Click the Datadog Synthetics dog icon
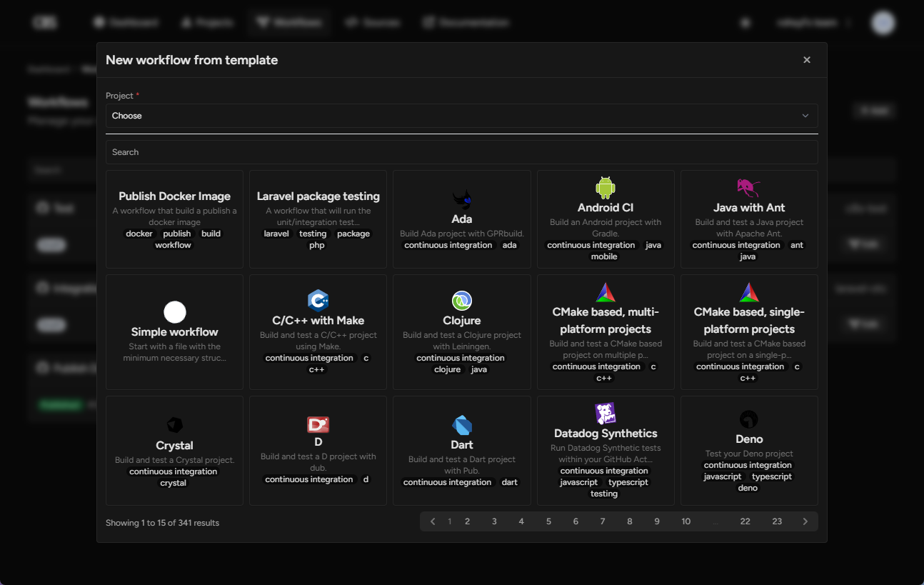The height and width of the screenshot is (585, 924). click(x=606, y=414)
